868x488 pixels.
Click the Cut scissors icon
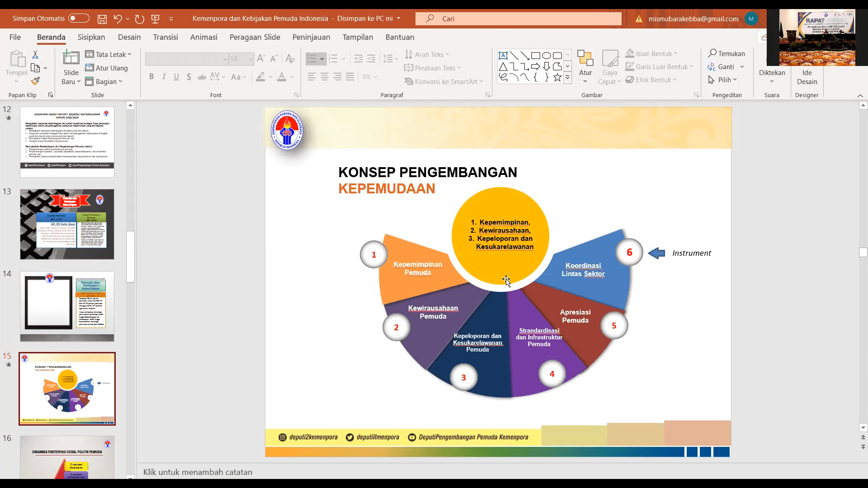click(35, 54)
